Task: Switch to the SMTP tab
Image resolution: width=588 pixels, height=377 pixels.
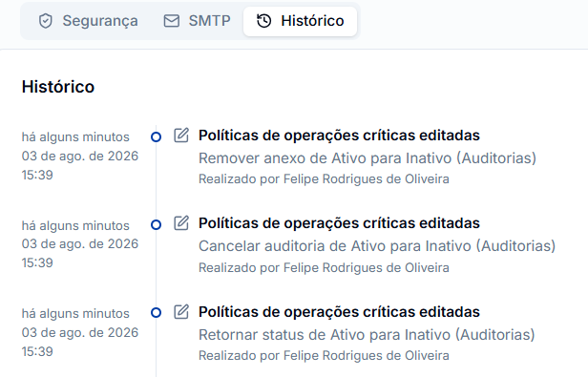Action: point(198,21)
